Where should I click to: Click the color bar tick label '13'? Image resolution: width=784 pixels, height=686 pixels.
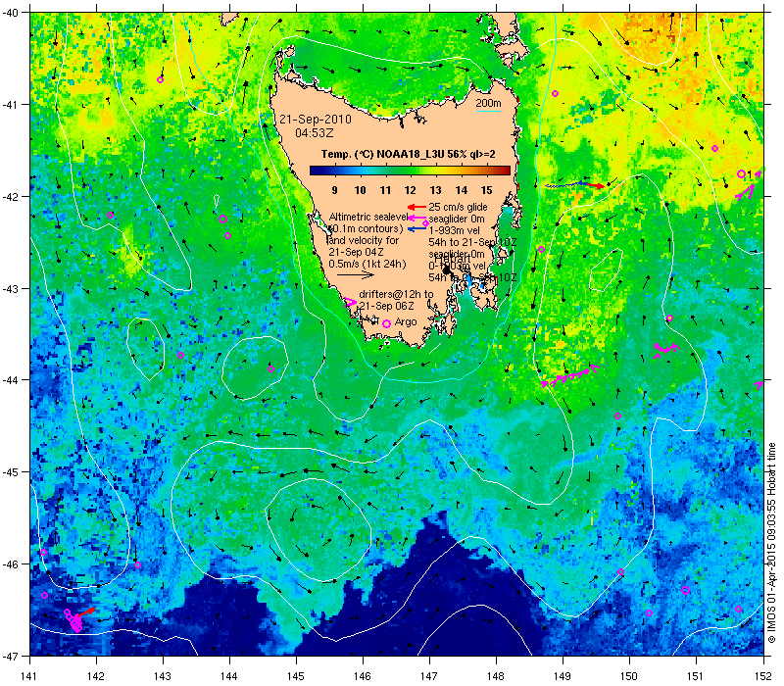pos(435,190)
